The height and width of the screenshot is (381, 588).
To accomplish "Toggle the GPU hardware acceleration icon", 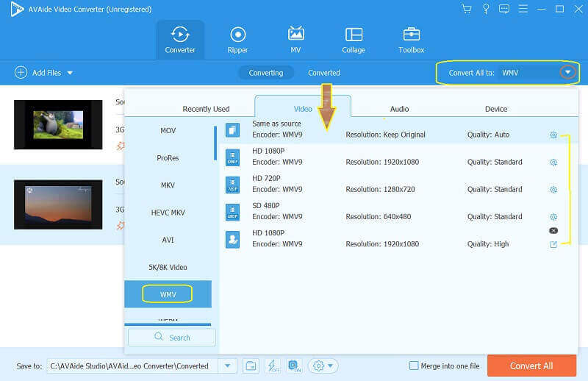I will 295,366.
